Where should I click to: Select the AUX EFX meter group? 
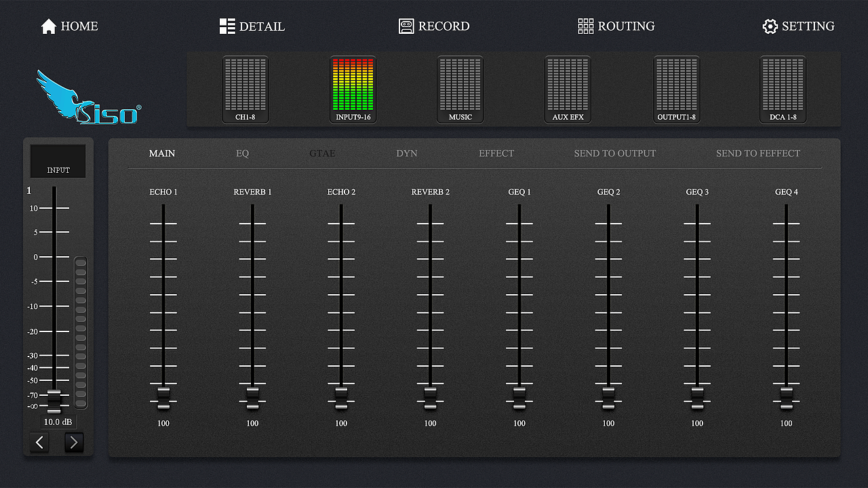pos(568,89)
